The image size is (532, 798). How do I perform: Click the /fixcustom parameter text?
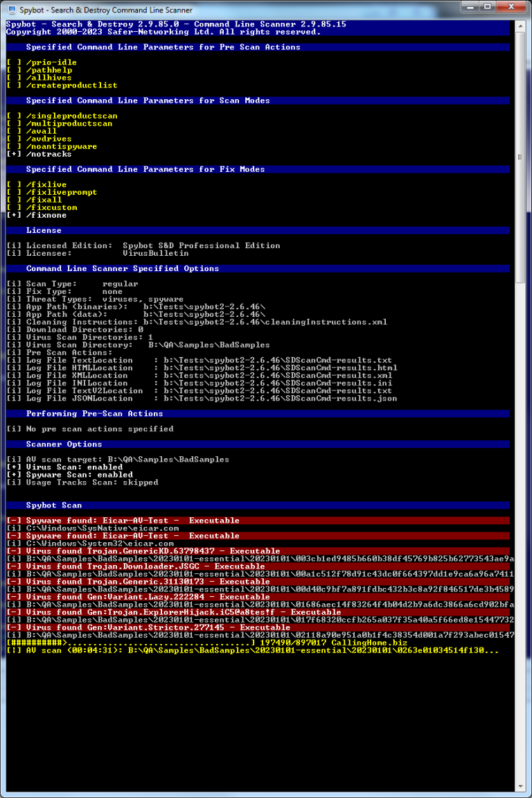(x=51, y=207)
